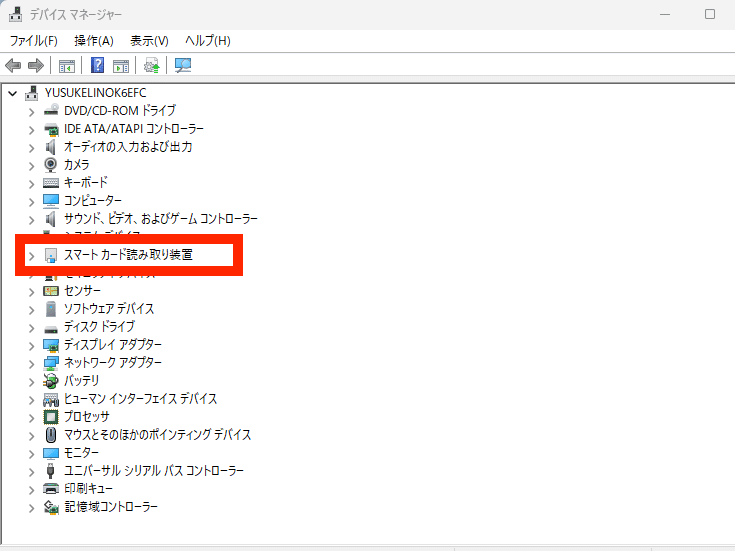The width and height of the screenshot is (735, 551).
Task: Select the 記憶域コントローラー row
Action: pyautogui.click(x=111, y=506)
